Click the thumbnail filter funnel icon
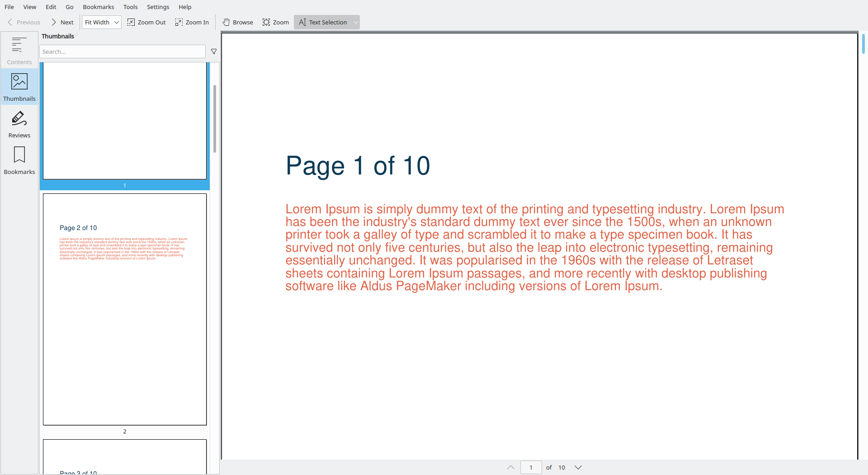The height and width of the screenshot is (475, 868). pyautogui.click(x=214, y=52)
